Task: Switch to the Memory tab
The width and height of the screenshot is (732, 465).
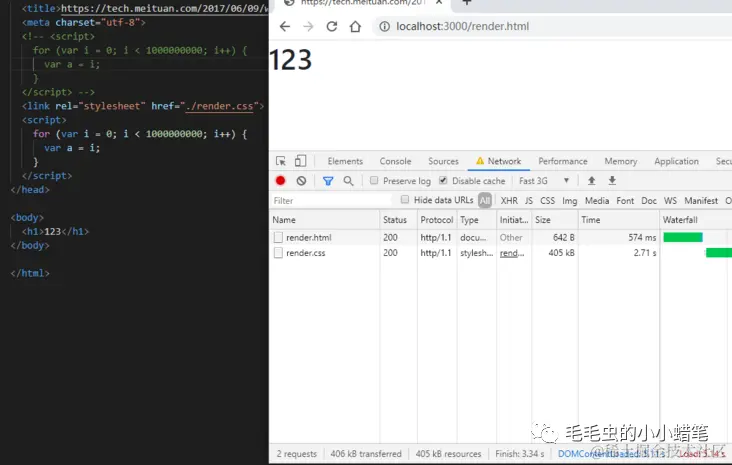Action: click(x=621, y=161)
